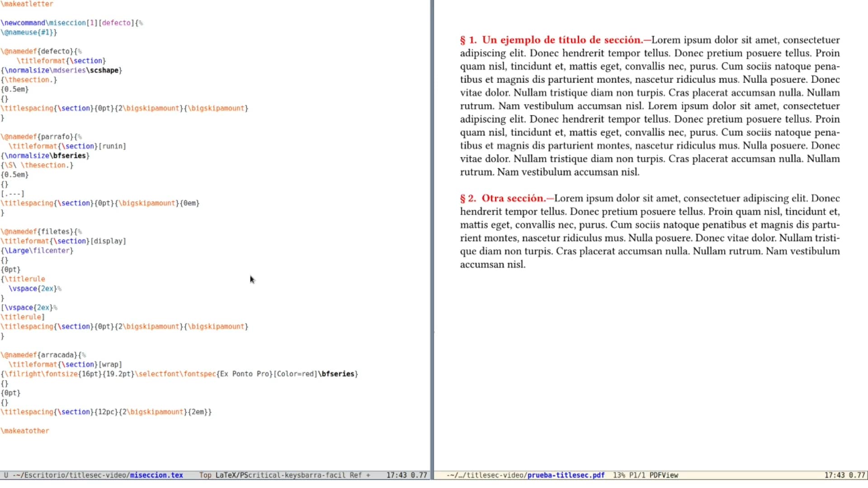The height and width of the screenshot is (488, 868).
Task: Click the \makeatother command at the bottom
Action: click(25, 431)
